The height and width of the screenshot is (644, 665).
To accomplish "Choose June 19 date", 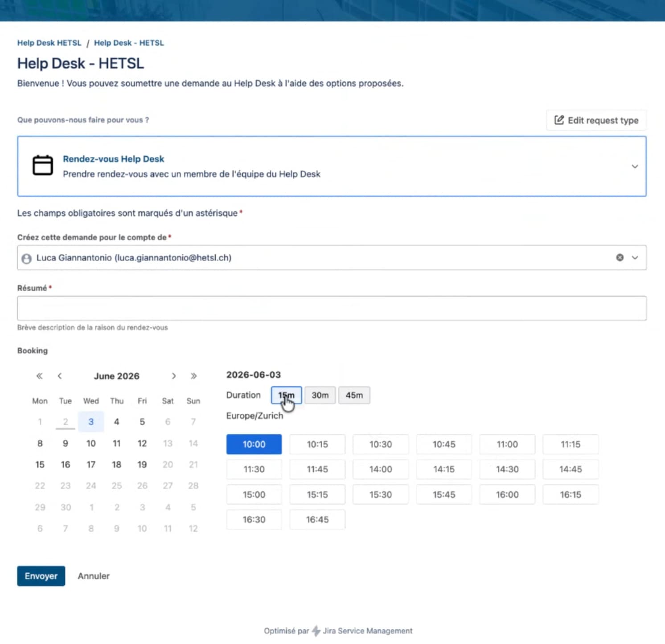I will tap(142, 465).
